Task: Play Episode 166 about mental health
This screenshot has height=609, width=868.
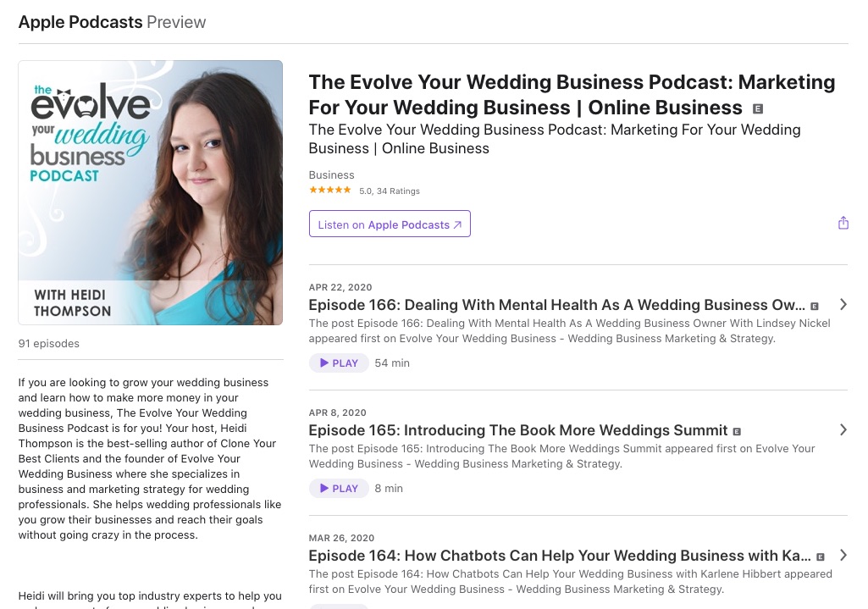Action: (x=339, y=363)
